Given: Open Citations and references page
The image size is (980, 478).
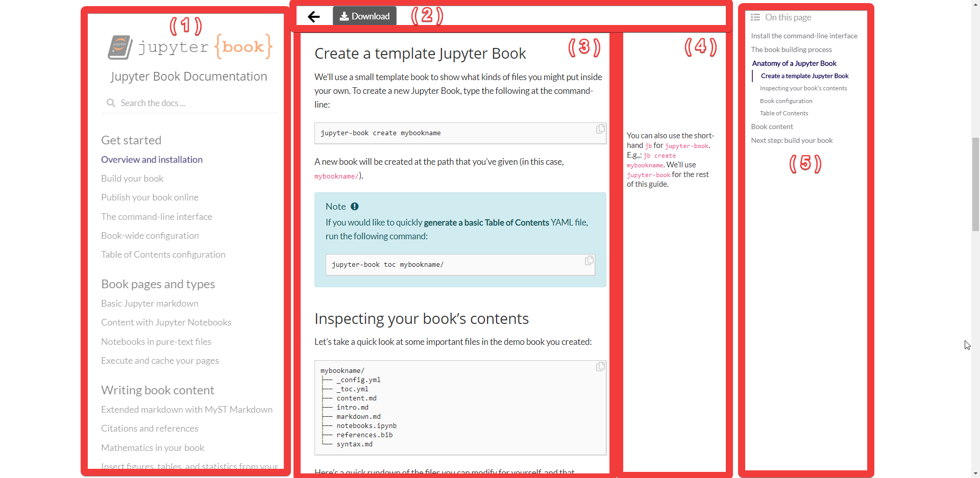Looking at the screenshot, I should [x=150, y=429].
